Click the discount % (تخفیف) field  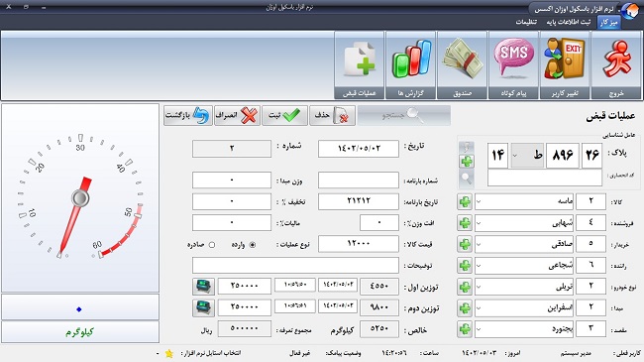click(x=232, y=201)
